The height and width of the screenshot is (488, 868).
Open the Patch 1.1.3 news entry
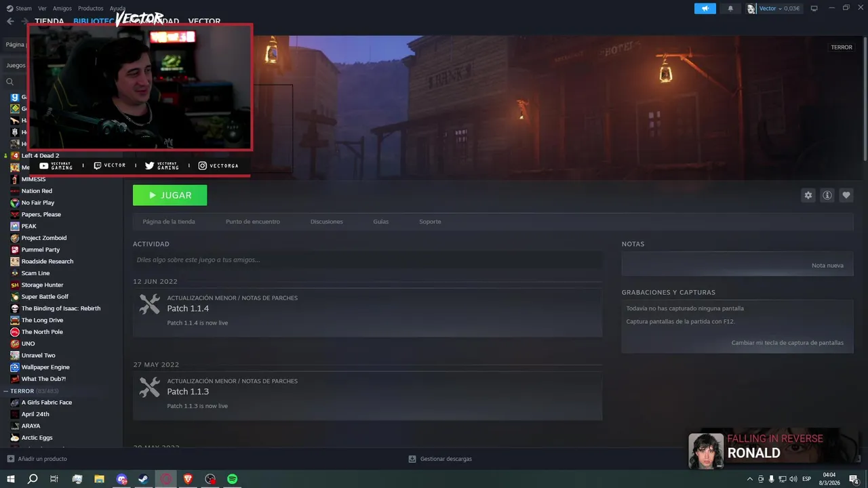tap(368, 395)
